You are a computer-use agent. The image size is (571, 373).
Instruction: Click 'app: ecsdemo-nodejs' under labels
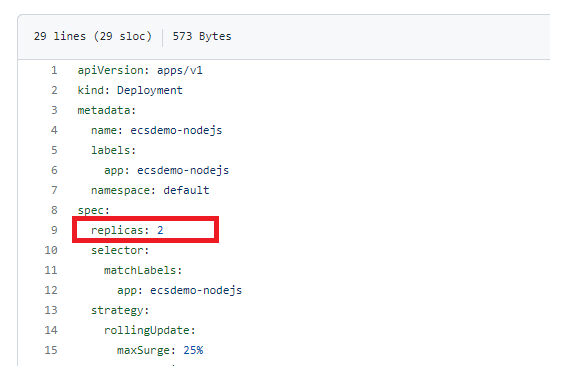(166, 170)
